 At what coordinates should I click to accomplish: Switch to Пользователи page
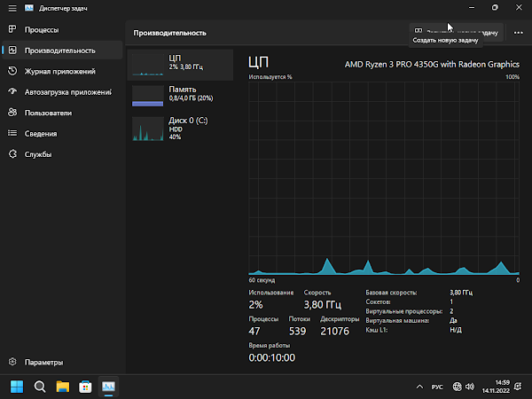62,113
